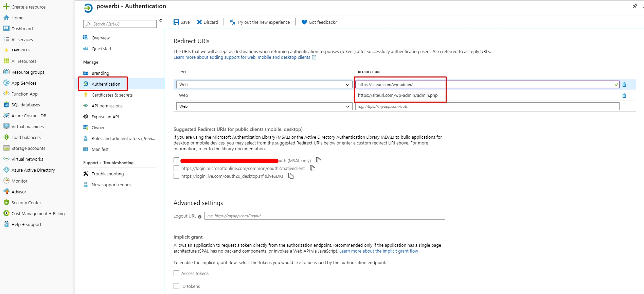Copy the MSAL only URI

tap(319, 160)
